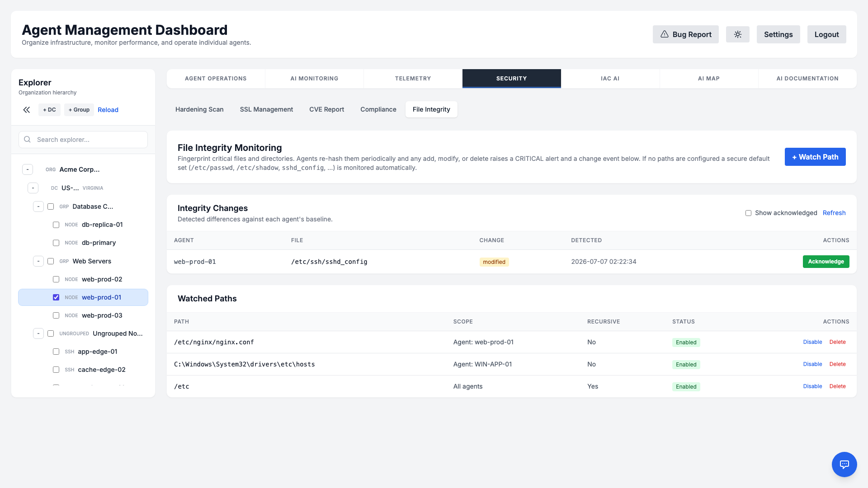Click the magnifier icon in explorer search
The image size is (868, 488).
pos(28,140)
